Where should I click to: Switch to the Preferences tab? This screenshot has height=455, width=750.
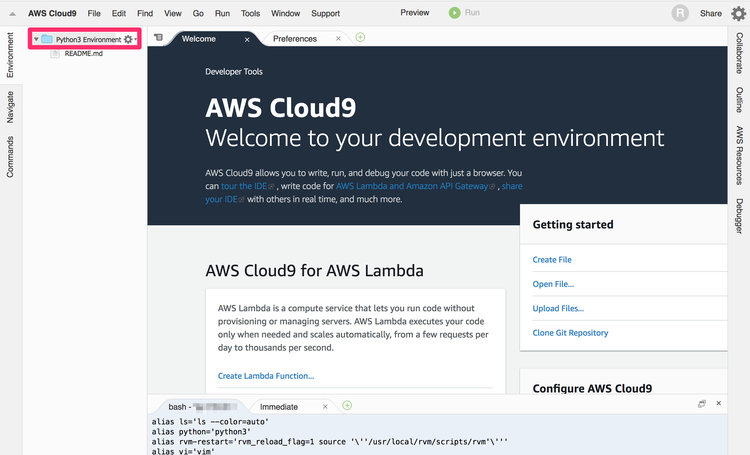point(295,39)
